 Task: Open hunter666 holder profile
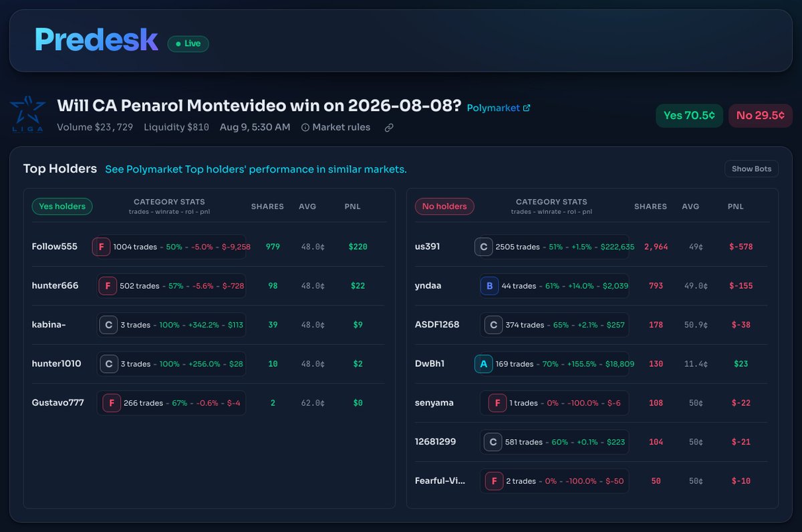pyautogui.click(x=55, y=285)
